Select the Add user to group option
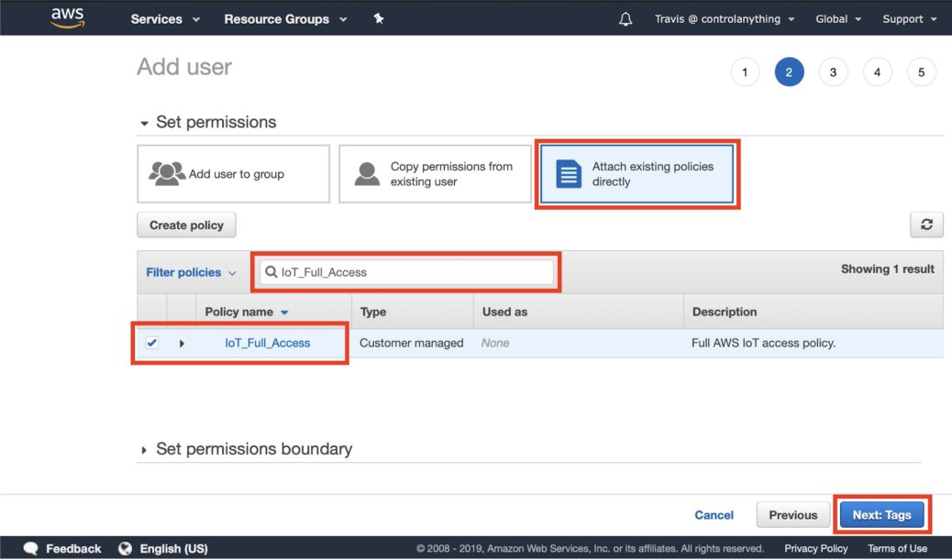The image size is (952, 560). pyautogui.click(x=233, y=172)
